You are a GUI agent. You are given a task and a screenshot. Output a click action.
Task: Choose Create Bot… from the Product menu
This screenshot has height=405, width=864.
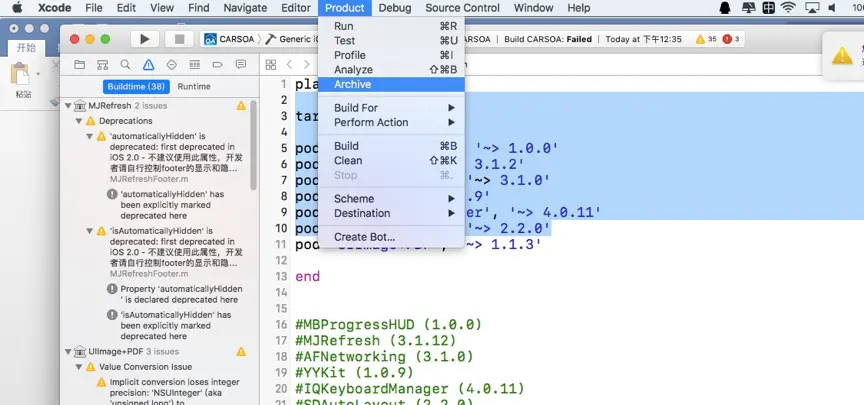[x=391, y=237]
